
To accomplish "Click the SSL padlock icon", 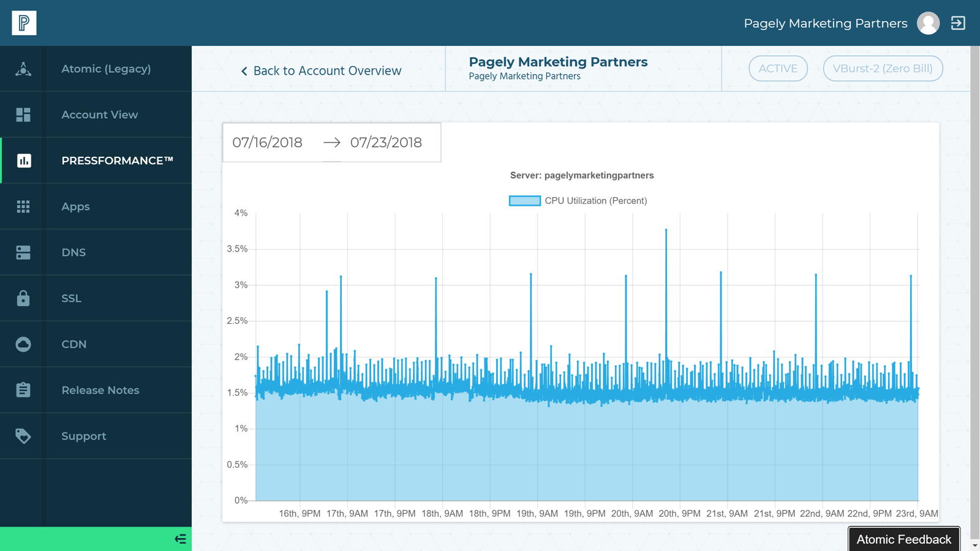I will tap(23, 299).
